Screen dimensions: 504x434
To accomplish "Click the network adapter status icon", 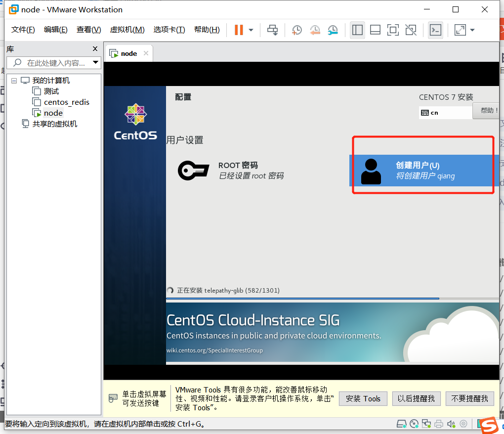I will (x=426, y=424).
